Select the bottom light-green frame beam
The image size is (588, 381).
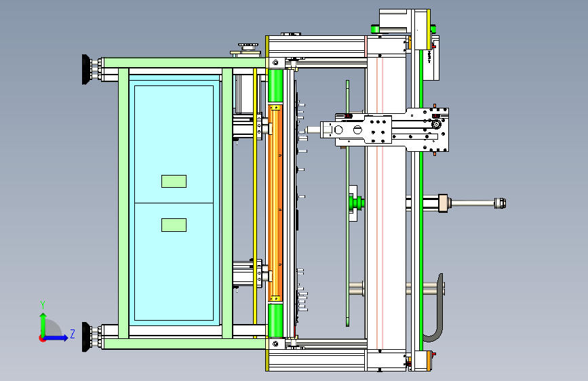pos(184,344)
